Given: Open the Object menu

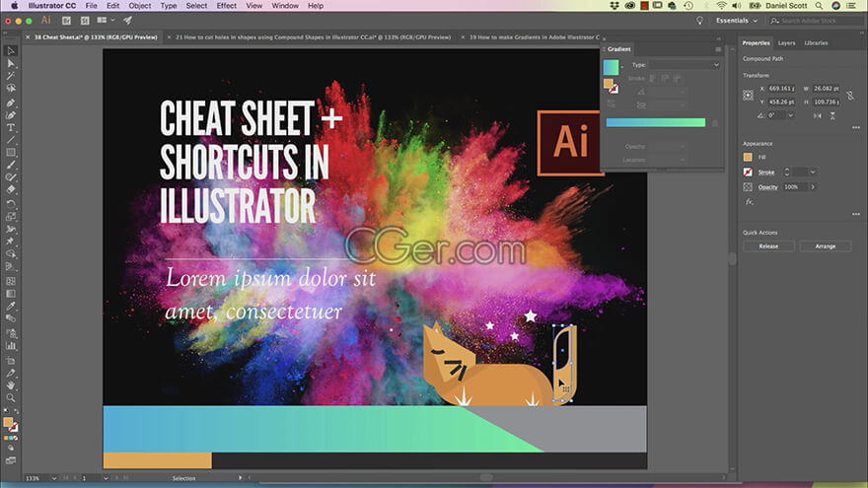Looking at the screenshot, I should tap(140, 6).
